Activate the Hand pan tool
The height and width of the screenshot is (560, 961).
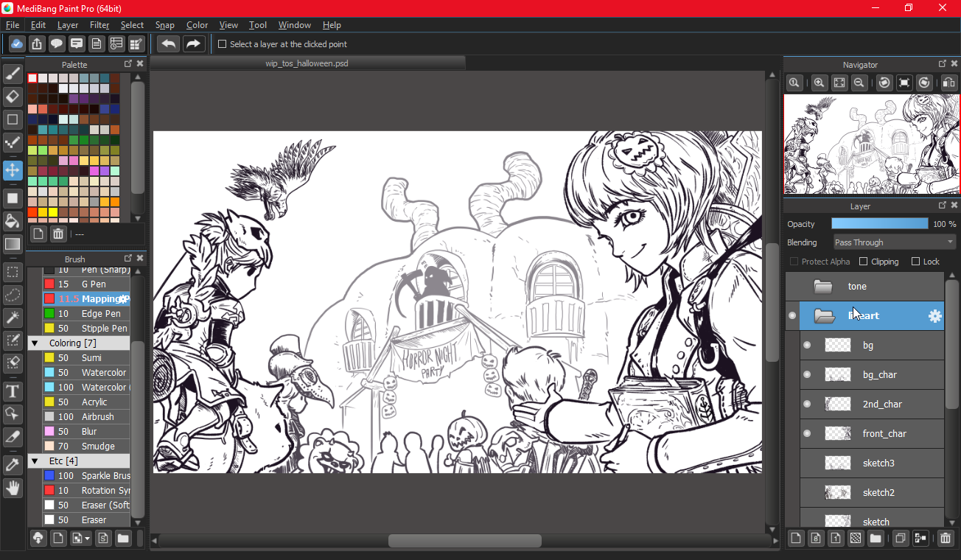13,488
